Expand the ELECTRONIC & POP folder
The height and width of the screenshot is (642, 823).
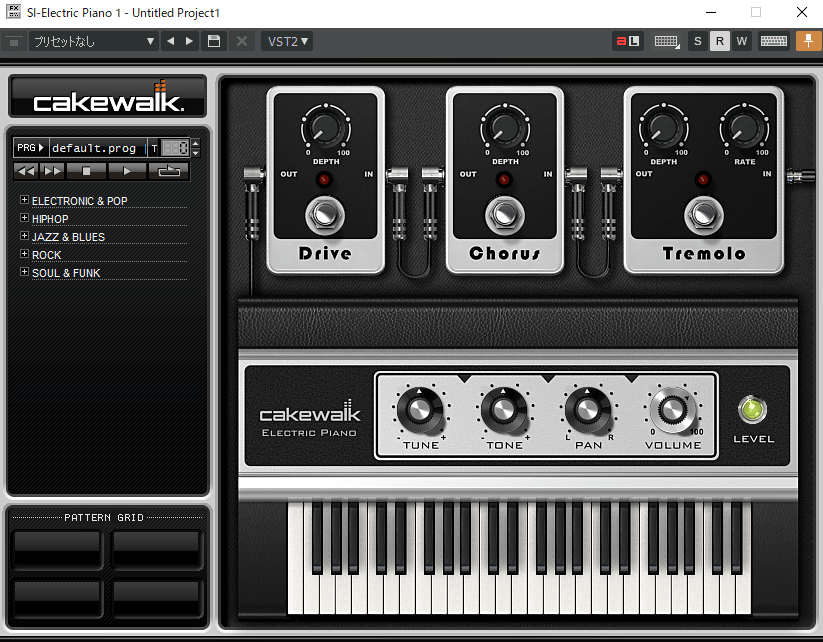(x=24, y=200)
